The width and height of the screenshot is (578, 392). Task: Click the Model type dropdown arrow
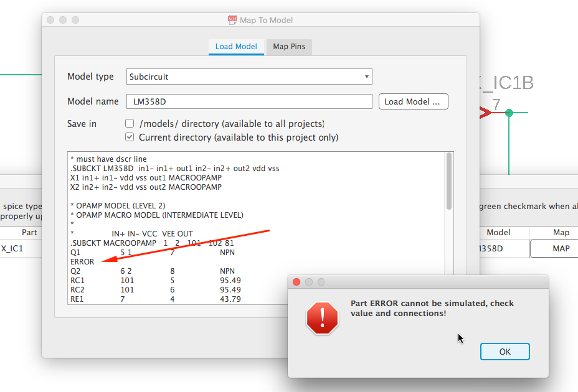click(x=366, y=77)
